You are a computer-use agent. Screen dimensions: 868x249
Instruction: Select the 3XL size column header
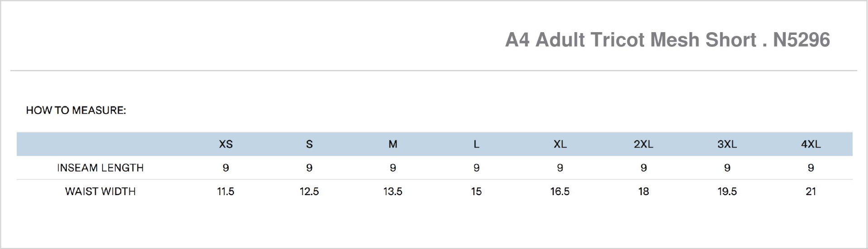(x=727, y=144)
